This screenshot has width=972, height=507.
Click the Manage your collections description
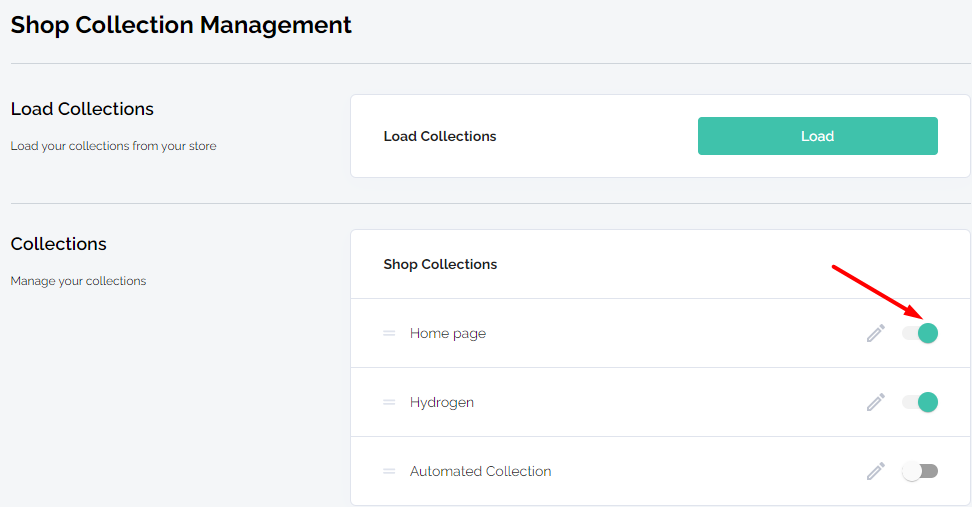pos(78,281)
